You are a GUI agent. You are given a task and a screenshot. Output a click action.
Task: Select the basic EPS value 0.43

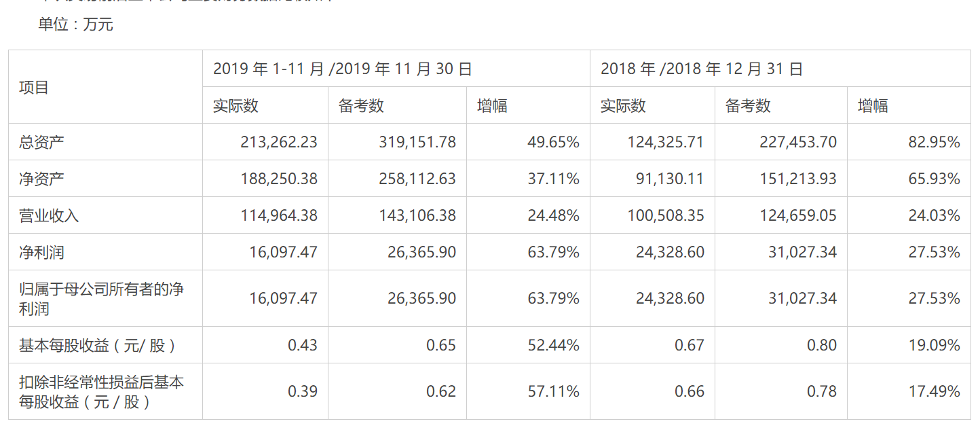click(x=302, y=345)
